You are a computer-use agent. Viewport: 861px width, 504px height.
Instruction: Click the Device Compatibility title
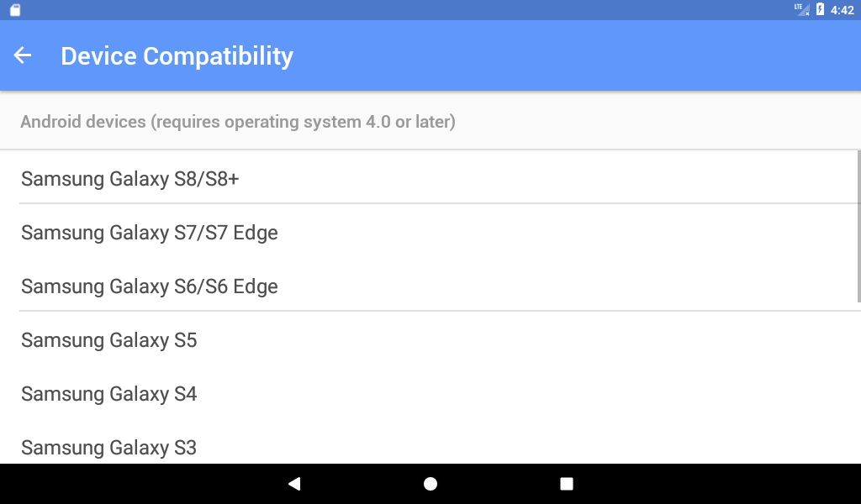point(177,56)
